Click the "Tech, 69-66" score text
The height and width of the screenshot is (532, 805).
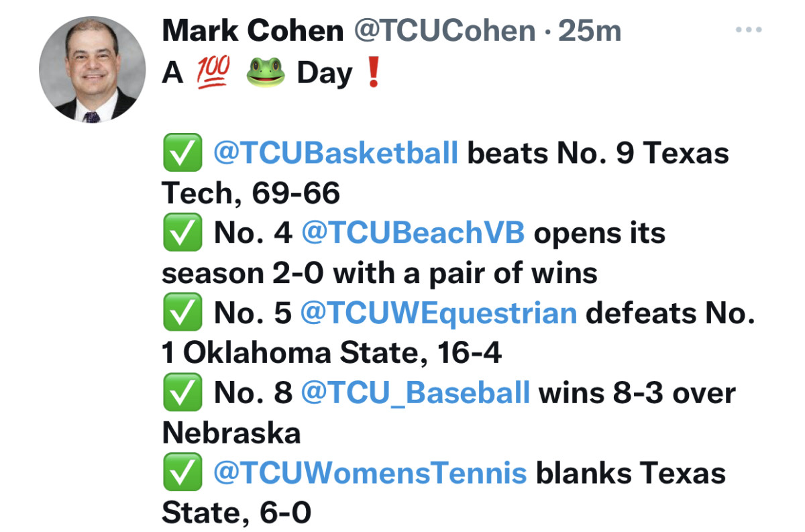coord(251,194)
